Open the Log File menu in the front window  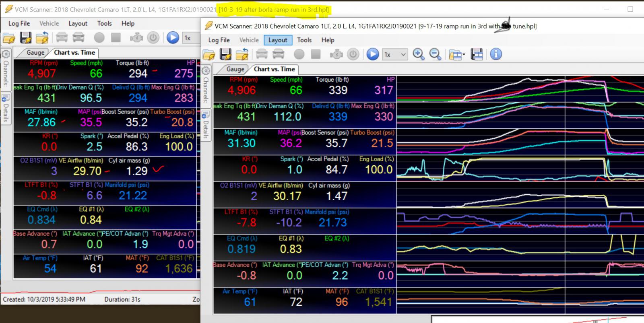click(x=219, y=40)
